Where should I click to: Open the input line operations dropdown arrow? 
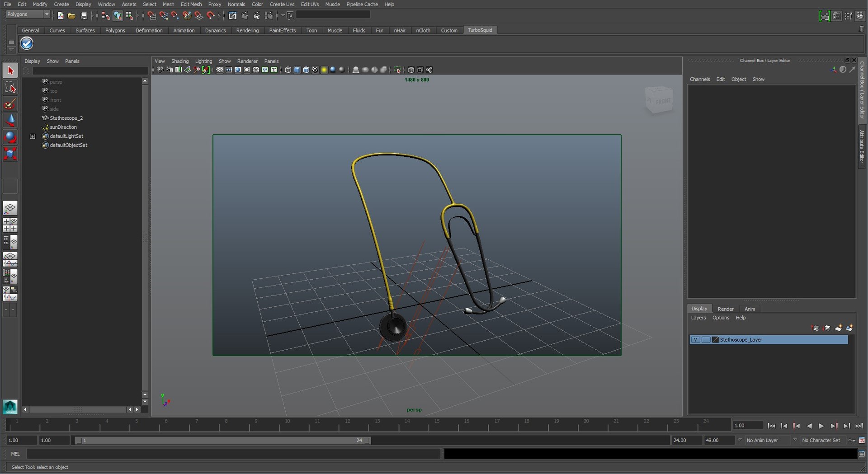pos(283,15)
